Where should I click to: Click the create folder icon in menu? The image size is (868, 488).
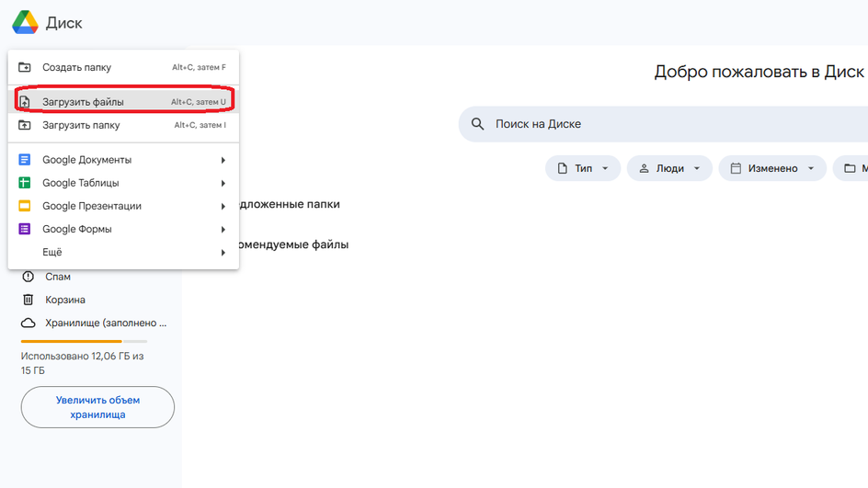(24, 67)
